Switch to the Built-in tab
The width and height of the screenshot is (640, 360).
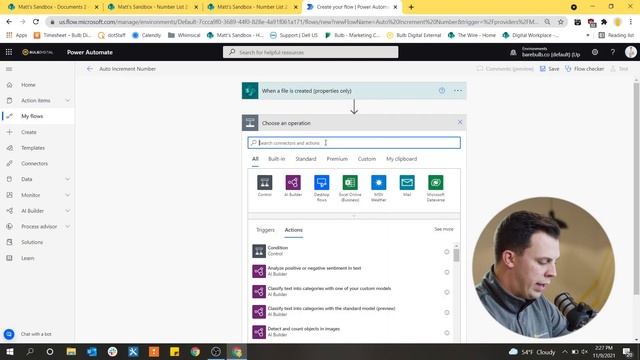pyautogui.click(x=277, y=159)
